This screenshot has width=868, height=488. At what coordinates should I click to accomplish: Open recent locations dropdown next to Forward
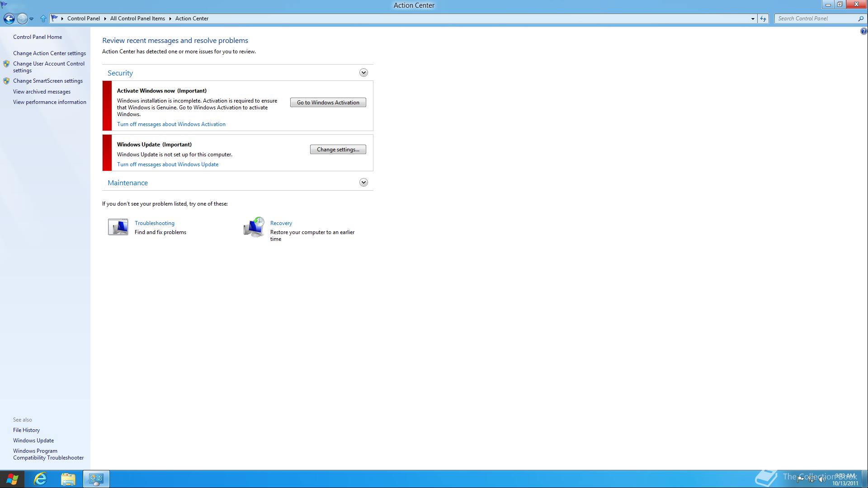(31, 19)
